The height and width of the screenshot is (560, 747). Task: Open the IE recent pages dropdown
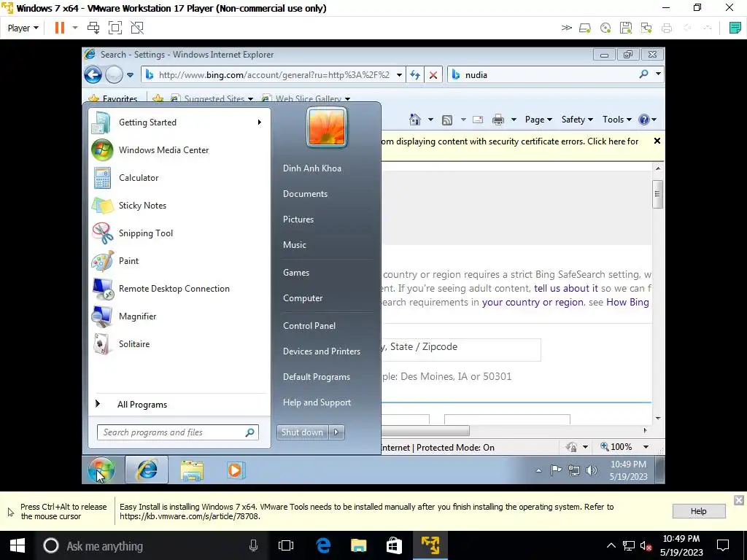(130, 75)
